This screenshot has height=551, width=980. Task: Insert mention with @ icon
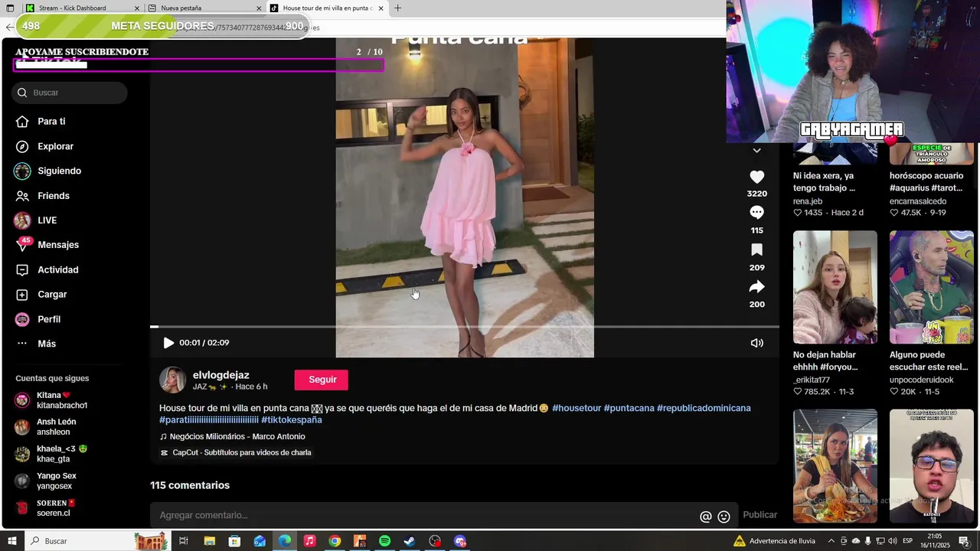click(x=706, y=517)
